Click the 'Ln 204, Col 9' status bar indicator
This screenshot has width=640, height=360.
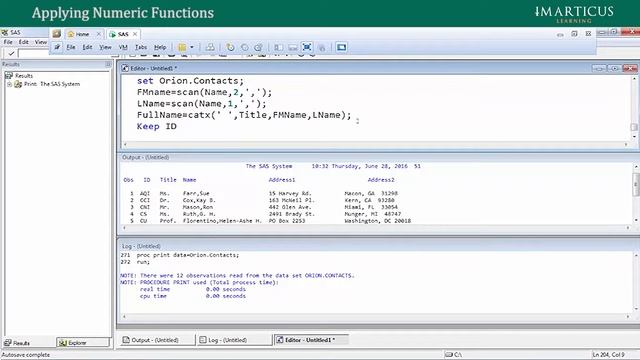609,355
